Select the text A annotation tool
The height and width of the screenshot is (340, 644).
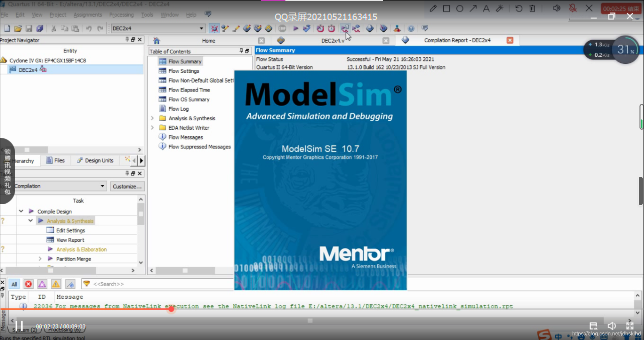point(486,8)
